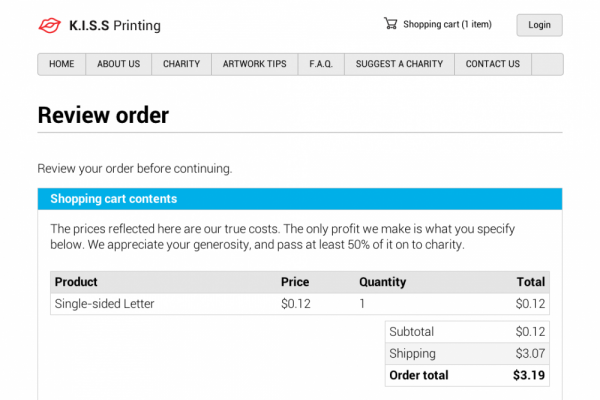
Task: Open the ARTWORK TIPS page
Action: tap(255, 64)
